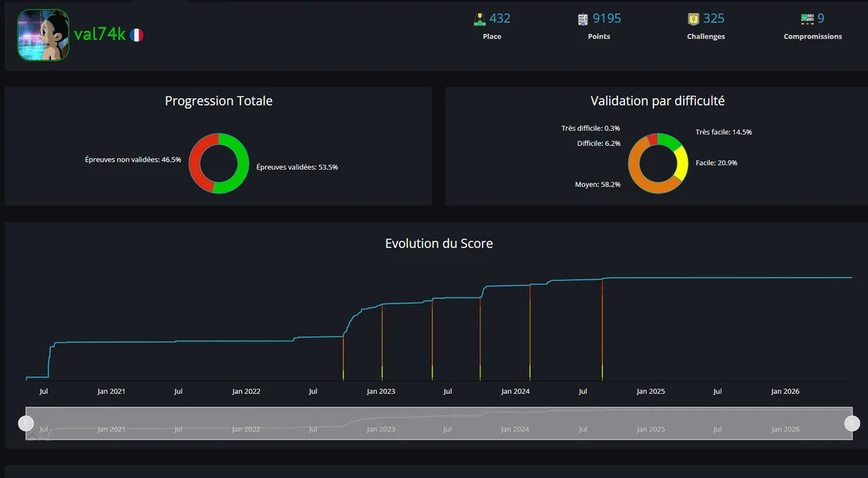
Task: Click the Facile: 20.9% label
Action: pos(716,163)
